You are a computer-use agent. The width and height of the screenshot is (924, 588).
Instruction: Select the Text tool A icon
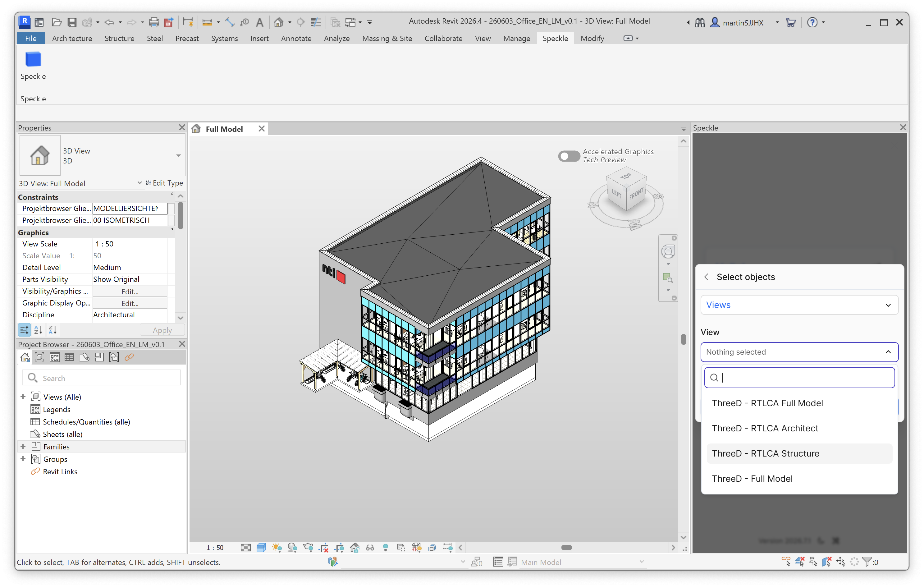point(260,22)
